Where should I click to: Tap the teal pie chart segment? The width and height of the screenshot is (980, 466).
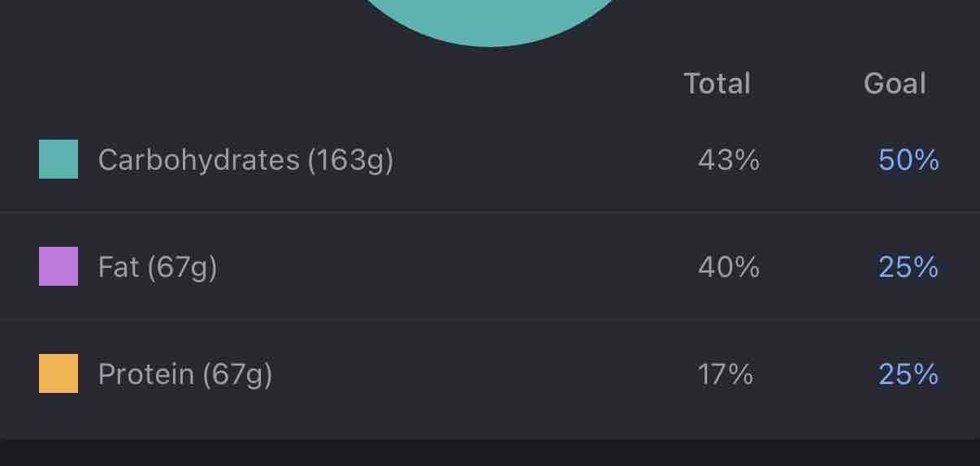[490, 20]
